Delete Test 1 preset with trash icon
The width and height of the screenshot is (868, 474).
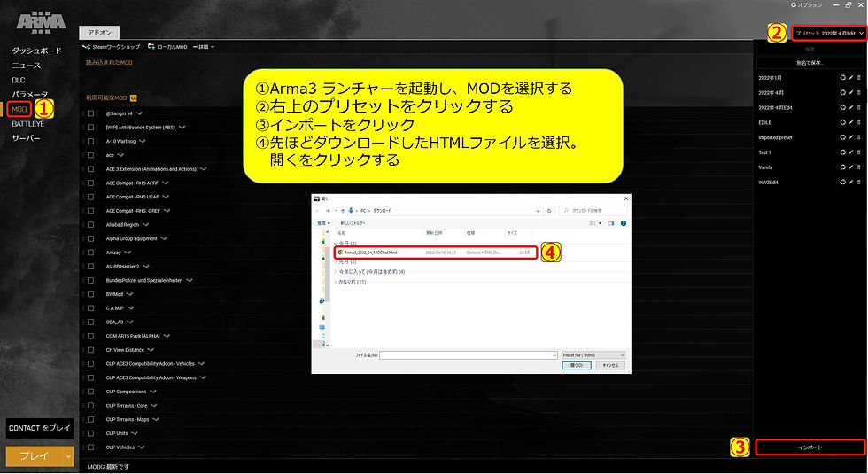coord(859,152)
